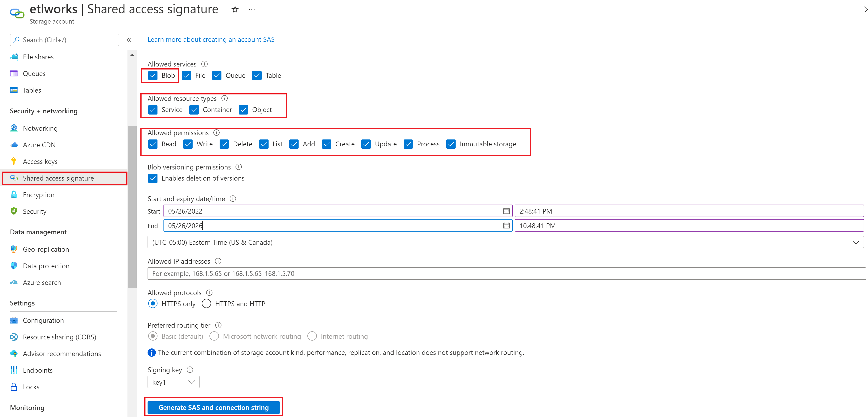Viewport: 868px width, 417px height.
Task: Click the Endpoints icon
Action: click(14, 370)
